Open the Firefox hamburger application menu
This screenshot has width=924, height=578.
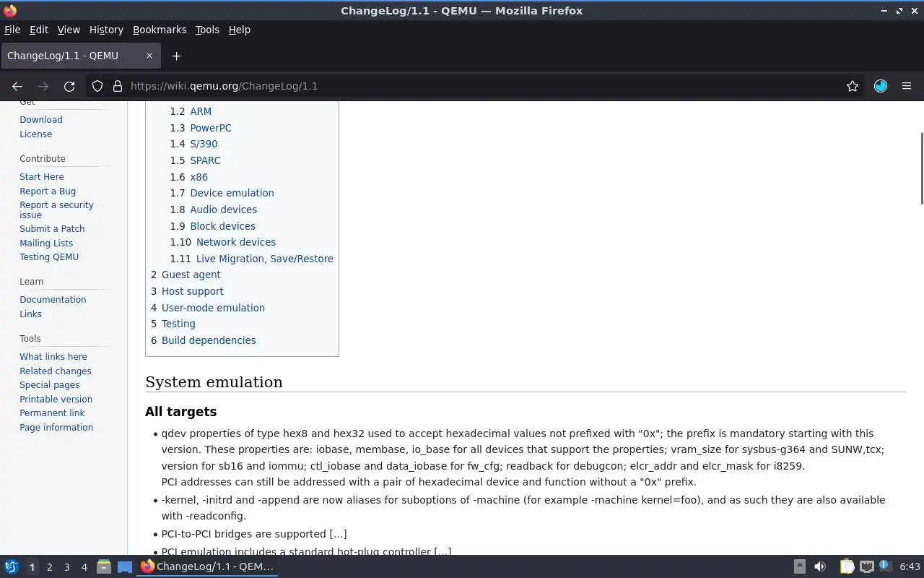click(907, 86)
